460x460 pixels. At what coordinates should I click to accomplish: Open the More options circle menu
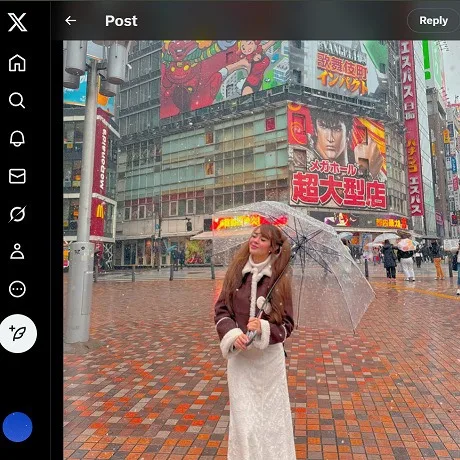coord(17,289)
